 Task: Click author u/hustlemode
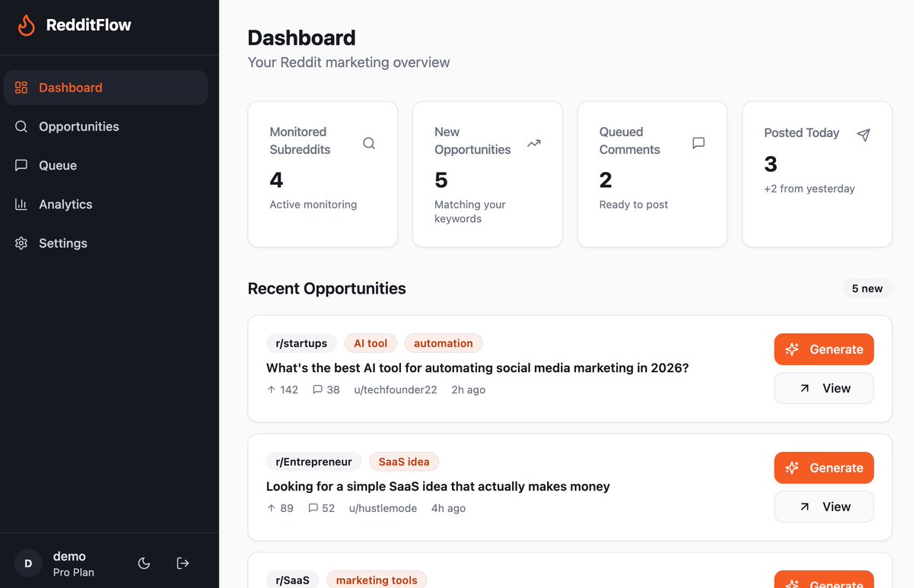click(383, 508)
